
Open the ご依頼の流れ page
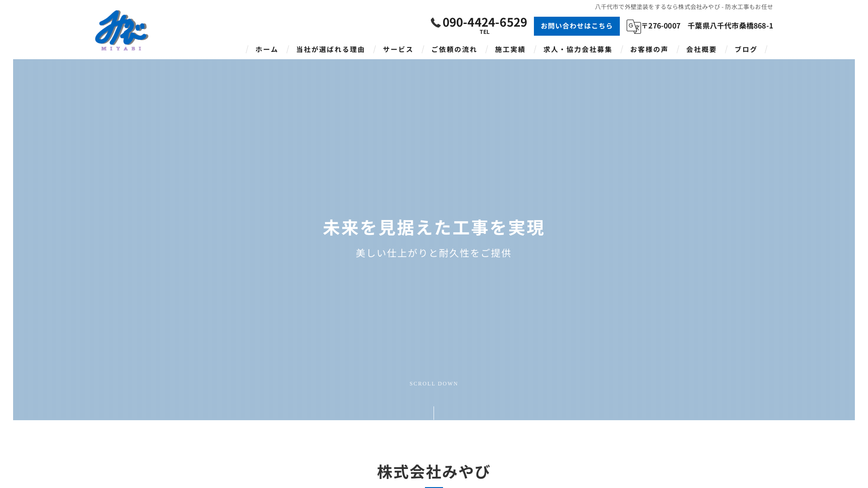pyautogui.click(x=454, y=50)
